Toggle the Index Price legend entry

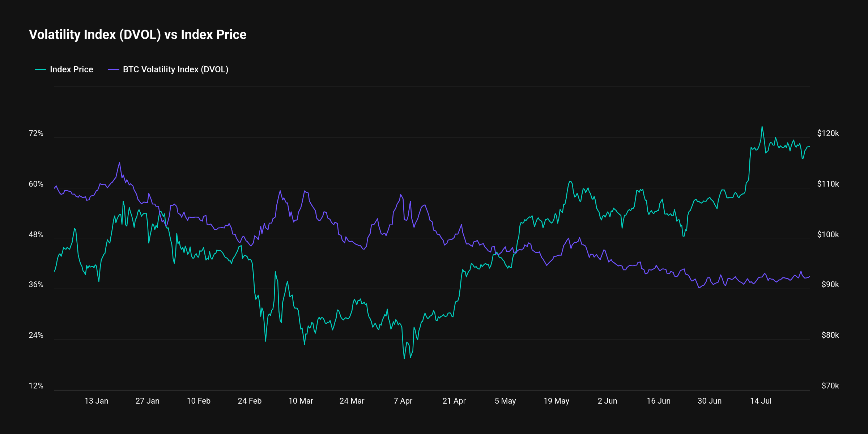(x=64, y=69)
